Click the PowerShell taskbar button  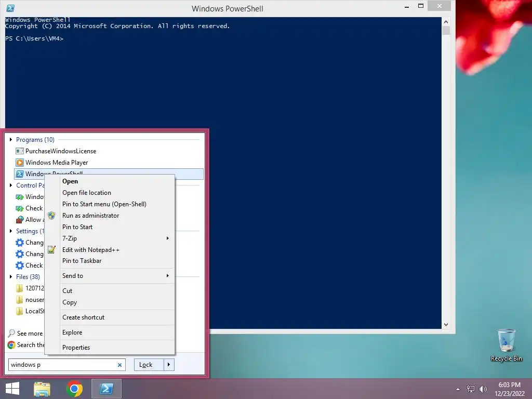pos(107,389)
